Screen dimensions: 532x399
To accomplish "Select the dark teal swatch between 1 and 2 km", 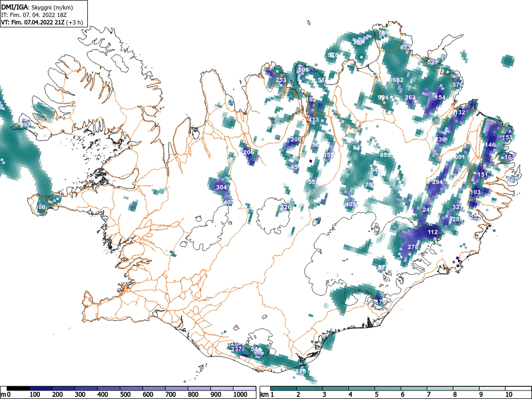I will [284, 388].
